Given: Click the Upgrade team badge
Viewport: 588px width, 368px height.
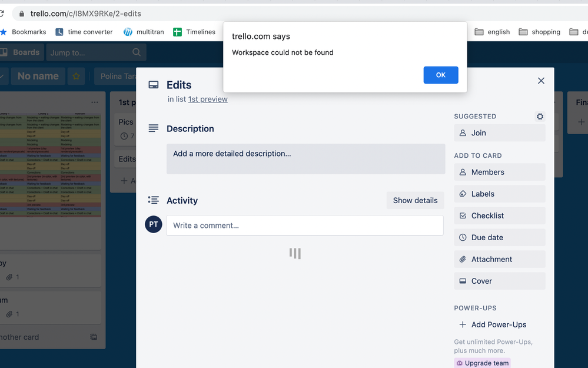Looking at the screenshot, I should click(x=482, y=363).
